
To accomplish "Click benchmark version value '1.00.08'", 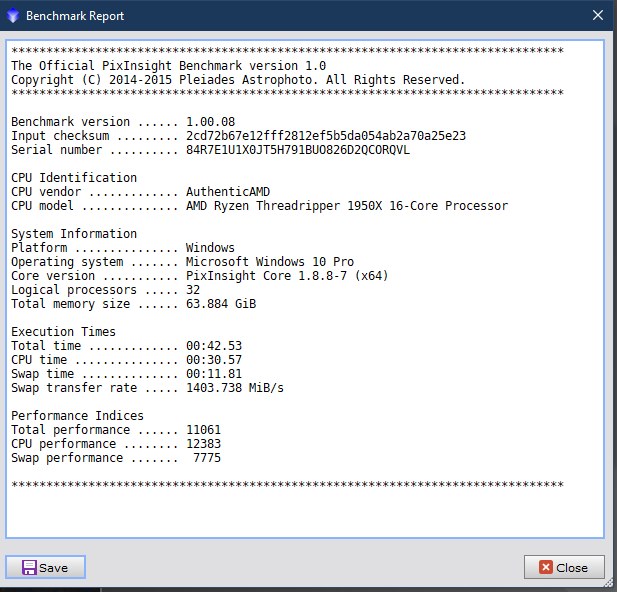I will [x=211, y=122].
